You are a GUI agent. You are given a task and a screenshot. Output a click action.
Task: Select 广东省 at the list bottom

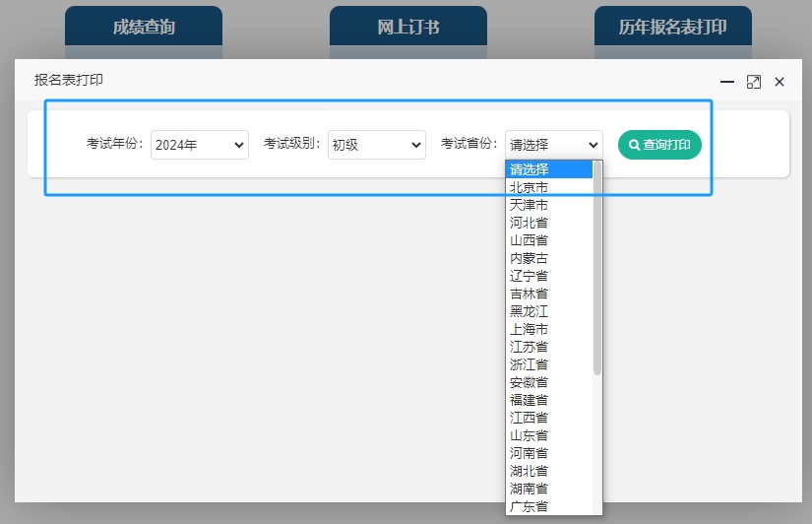pos(530,506)
